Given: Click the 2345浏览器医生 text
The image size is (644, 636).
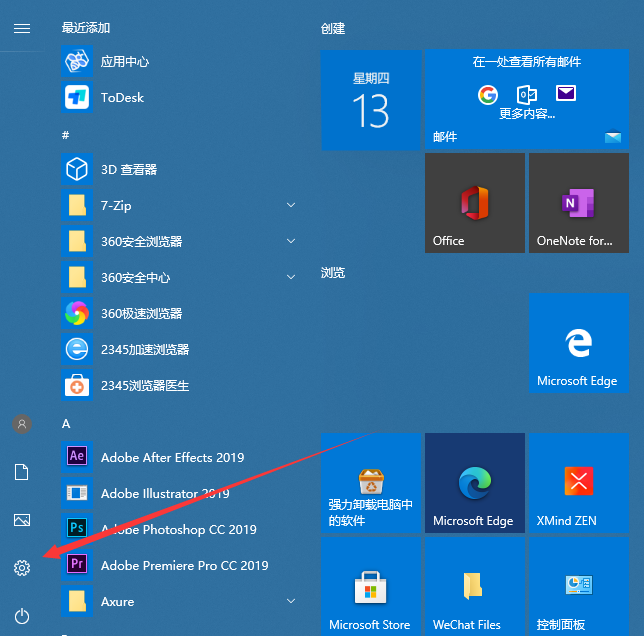Looking at the screenshot, I should pyautogui.click(x=145, y=386).
